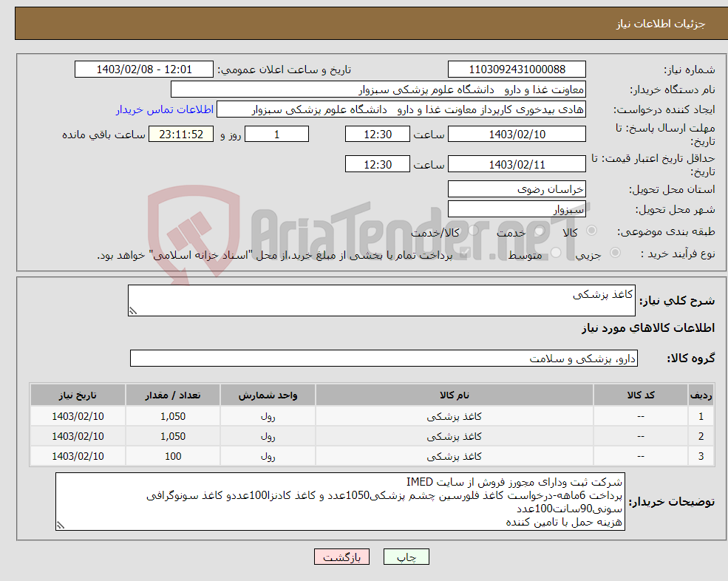Select the متوسط purchase type radio button

(x=556, y=253)
